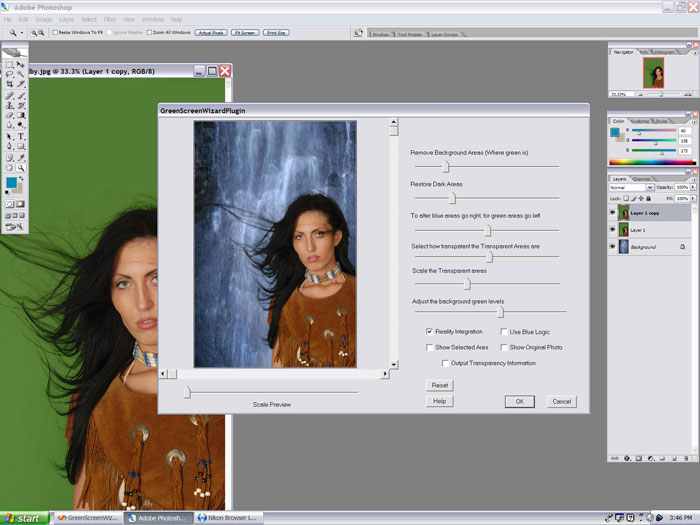700x525 pixels.
Task: Enable Use Blue Logic checkbox
Action: (504, 332)
